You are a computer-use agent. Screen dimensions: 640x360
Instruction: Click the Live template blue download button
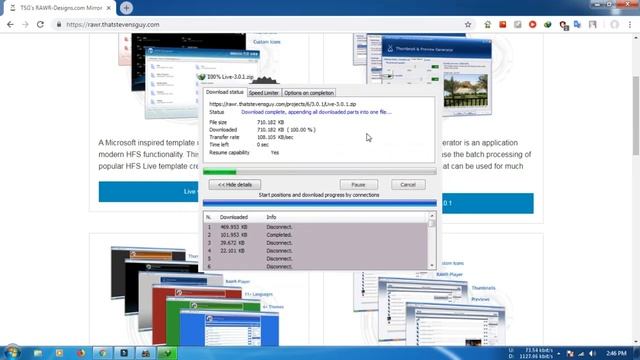150,191
